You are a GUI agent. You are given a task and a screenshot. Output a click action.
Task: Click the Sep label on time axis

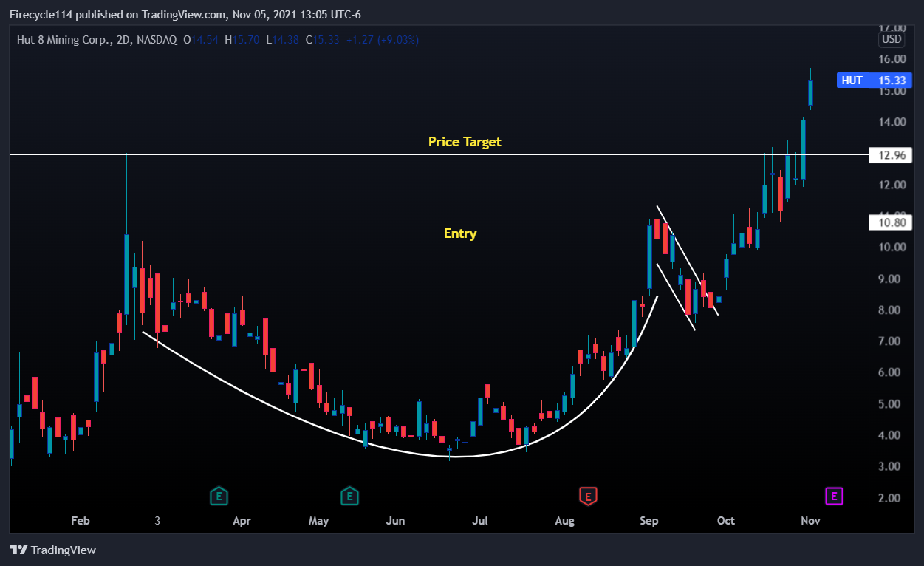click(649, 521)
